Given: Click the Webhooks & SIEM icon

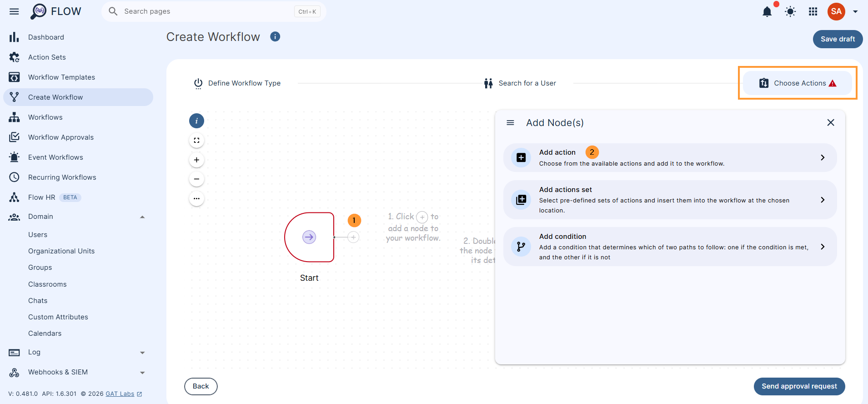Looking at the screenshot, I should click(x=15, y=373).
